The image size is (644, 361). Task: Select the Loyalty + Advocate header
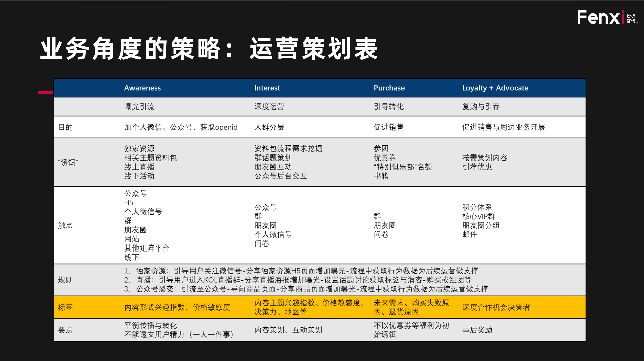(x=495, y=88)
